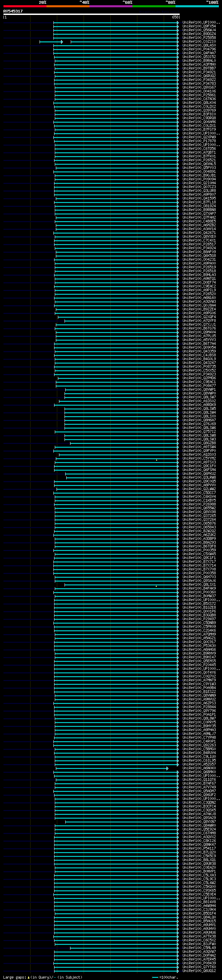Select label UniRef100_Q8LSW7
Image resolution: width=222 pixels, height=980 pixels.
coord(199,397)
